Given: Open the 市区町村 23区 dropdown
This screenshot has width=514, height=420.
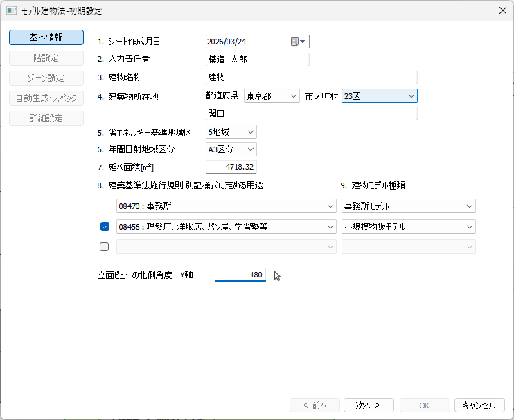Looking at the screenshot, I should (380, 96).
